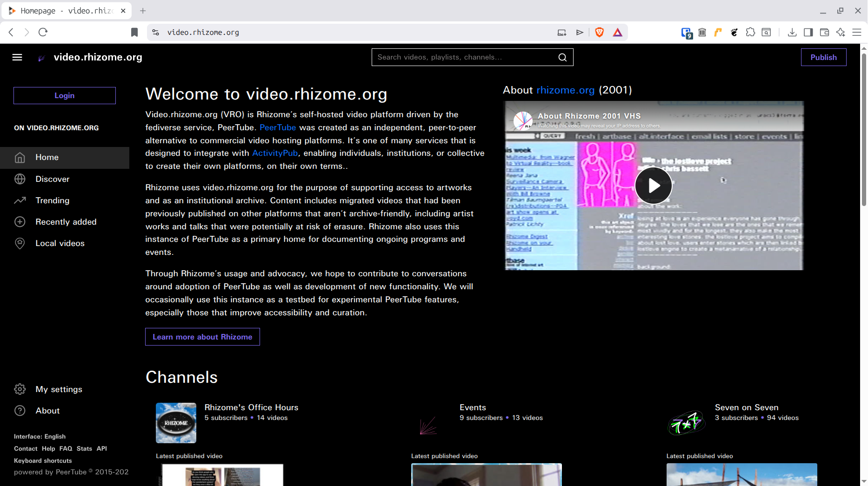Reload the page
The image size is (868, 486).
(x=43, y=32)
